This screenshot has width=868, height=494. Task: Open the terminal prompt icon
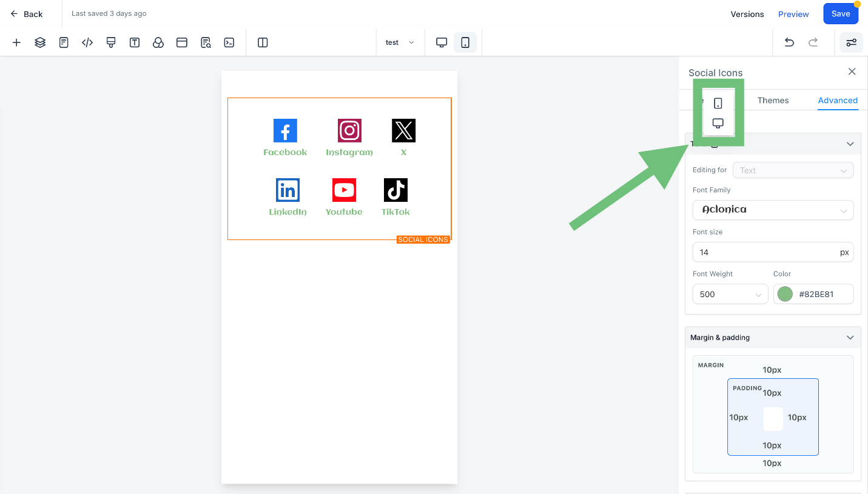coord(229,42)
